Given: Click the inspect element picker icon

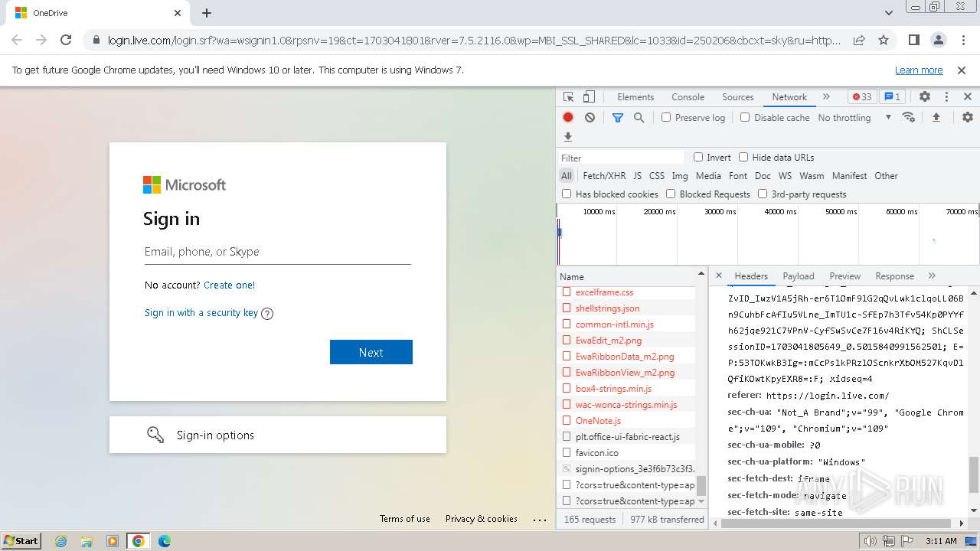Looking at the screenshot, I should point(568,97).
